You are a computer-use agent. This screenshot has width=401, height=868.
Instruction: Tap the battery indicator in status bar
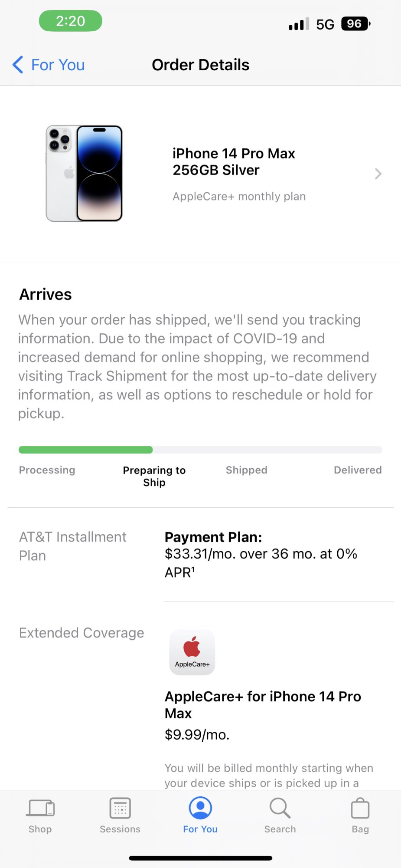(356, 24)
